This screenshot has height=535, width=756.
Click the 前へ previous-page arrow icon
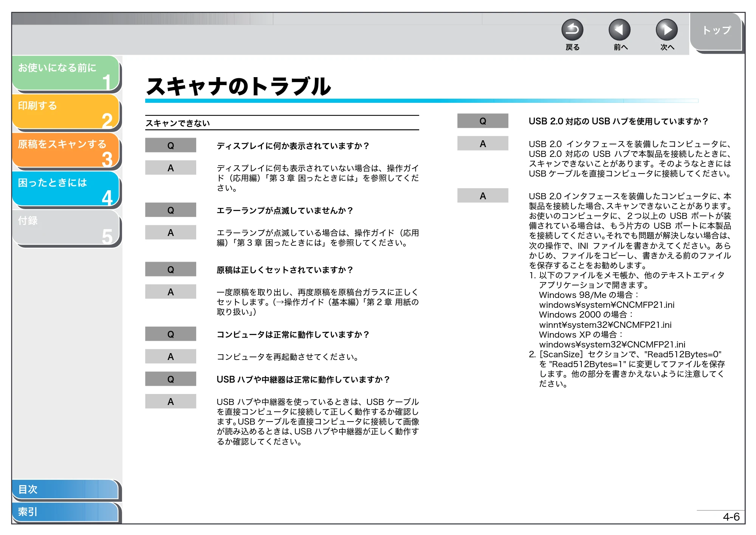[620, 30]
